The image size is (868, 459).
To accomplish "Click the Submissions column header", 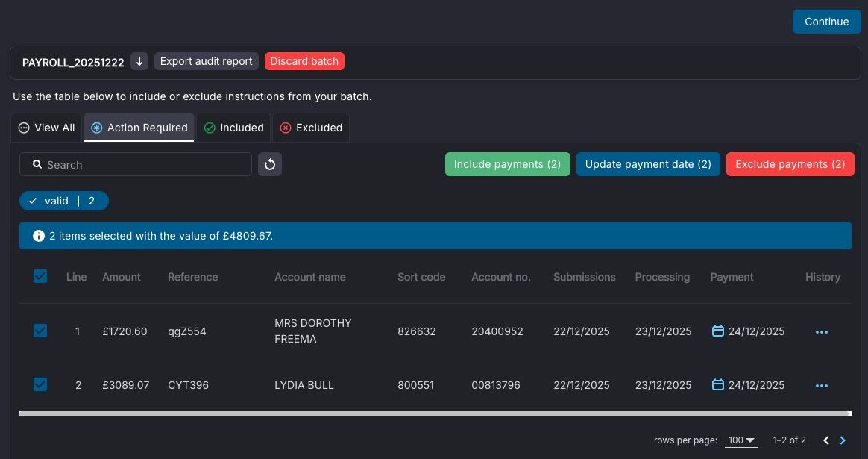I will tap(585, 277).
